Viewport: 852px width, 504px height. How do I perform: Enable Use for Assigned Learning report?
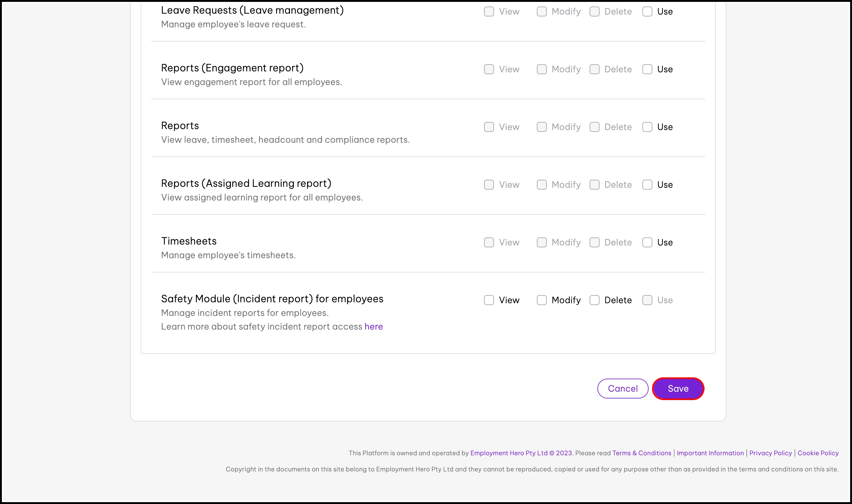point(647,185)
